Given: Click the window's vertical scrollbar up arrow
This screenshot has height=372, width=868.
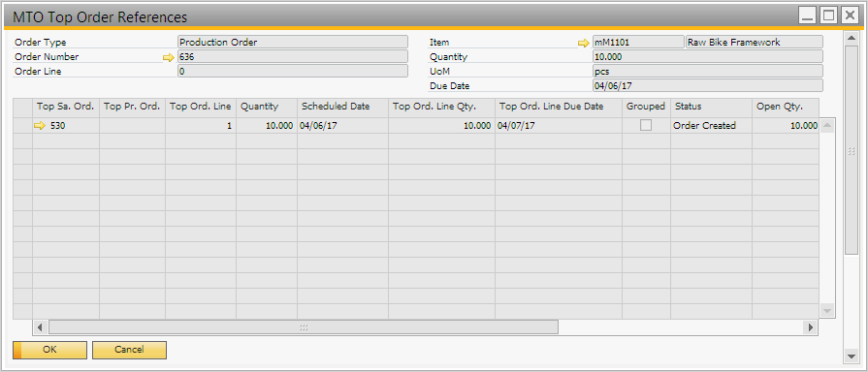Looking at the screenshot, I should [851, 38].
